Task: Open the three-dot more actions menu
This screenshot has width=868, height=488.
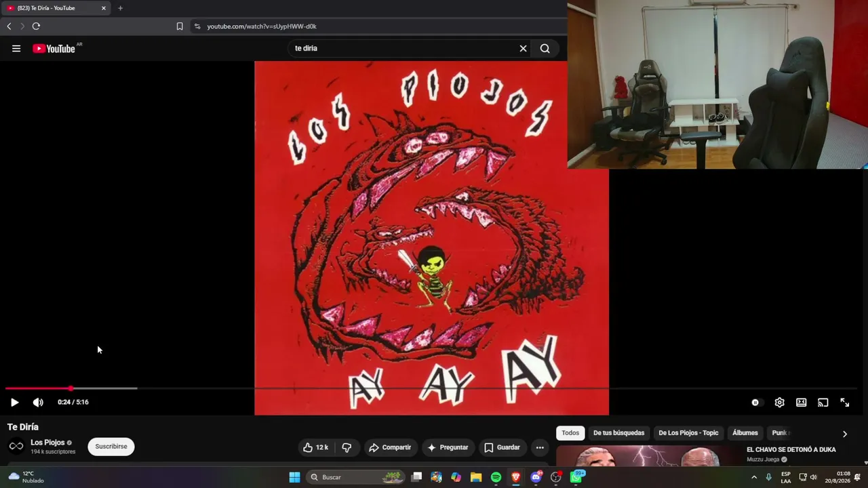Action: [x=540, y=447]
